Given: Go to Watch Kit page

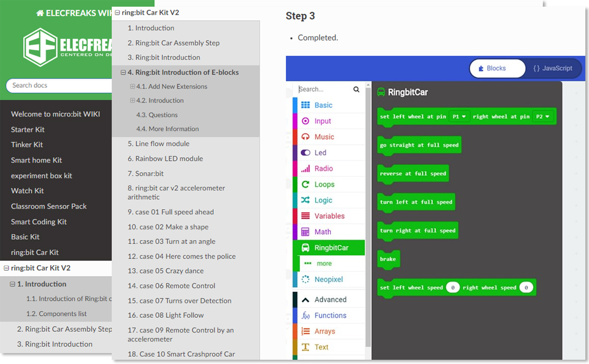Looking at the screenshot, I should point(27,191).
